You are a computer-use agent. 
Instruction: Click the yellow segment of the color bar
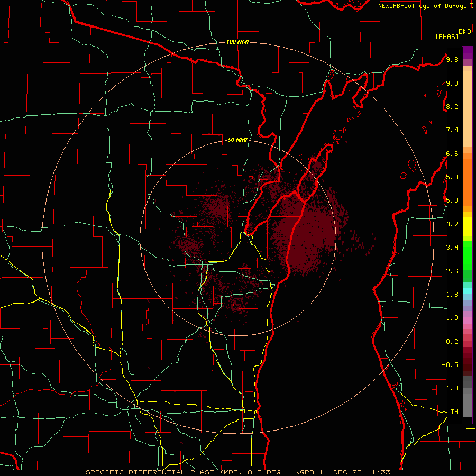467,226
